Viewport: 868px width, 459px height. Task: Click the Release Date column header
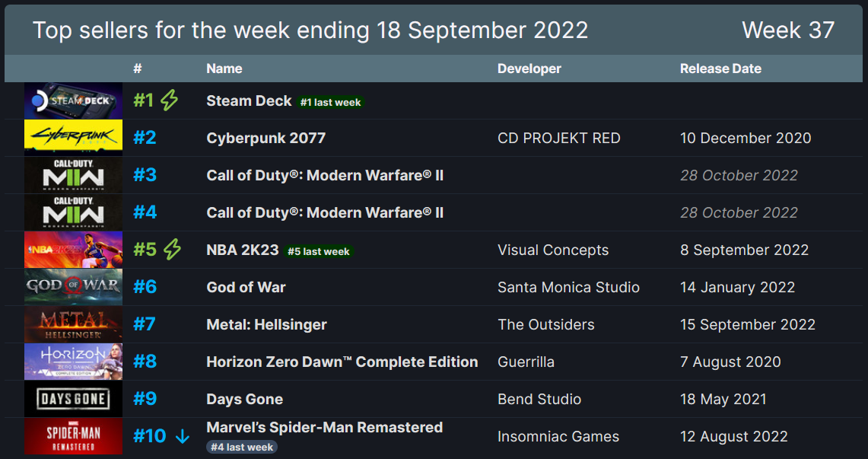click(x=720, y=69)
